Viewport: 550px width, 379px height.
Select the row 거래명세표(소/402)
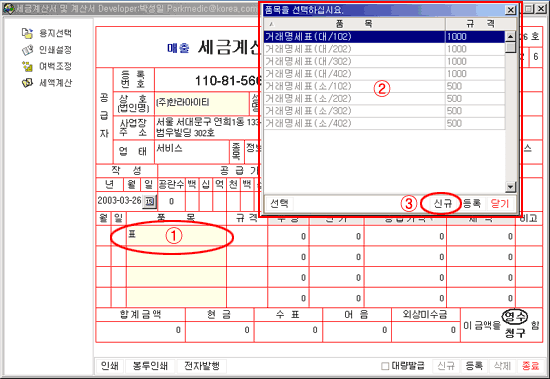coord(384,124)
